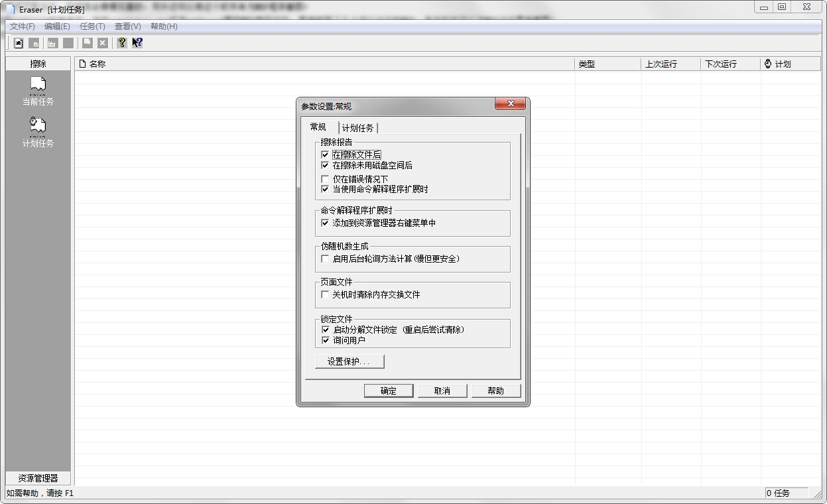Uncheck 询问用户 checkbox
827x504 pixels.
click(x=325, y=340)
